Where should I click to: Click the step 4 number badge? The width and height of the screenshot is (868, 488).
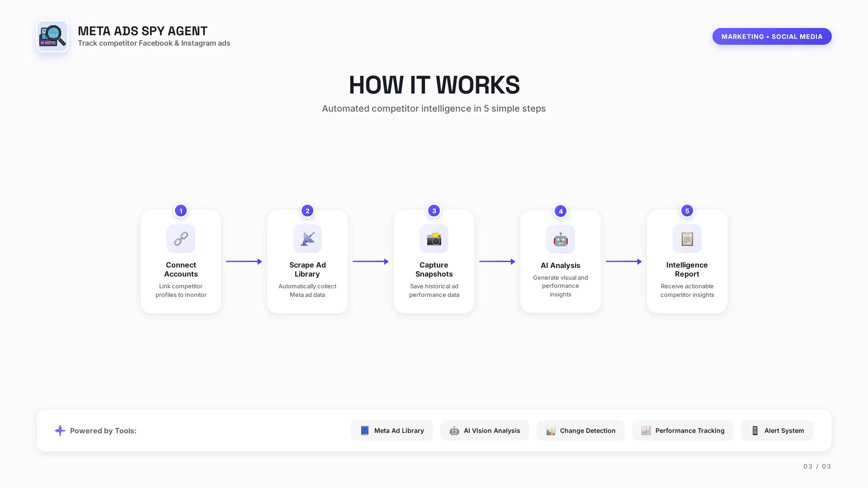point(561,211)
